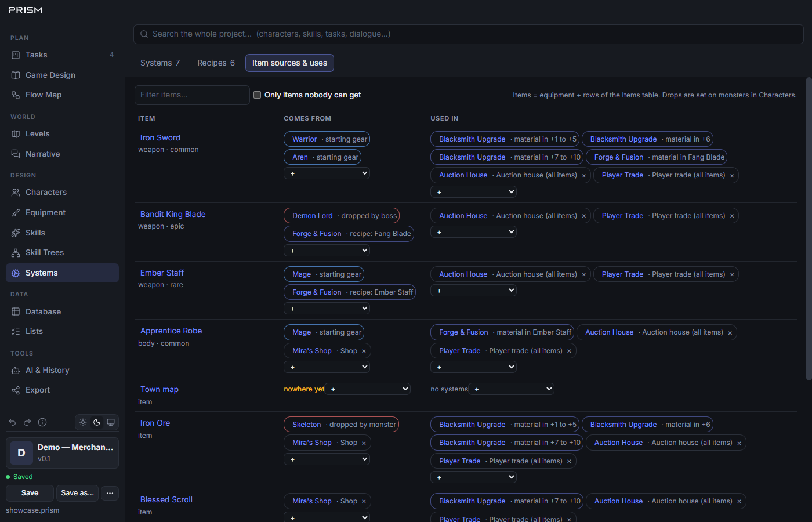Image resolution: width=812 pixels, height=522 pixels.
Task: Open Town map nowhere-yet source dropdown
Action: pyautogui.click(x=368, y=389)
